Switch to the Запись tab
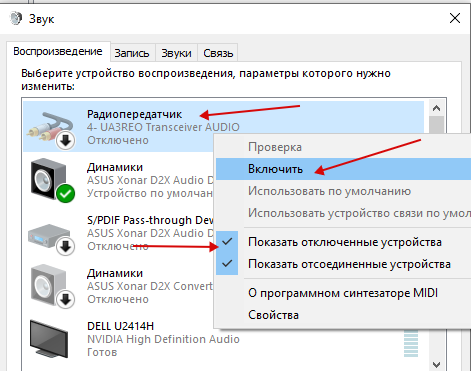The image size is (471, 371). (x=132, y=53)
